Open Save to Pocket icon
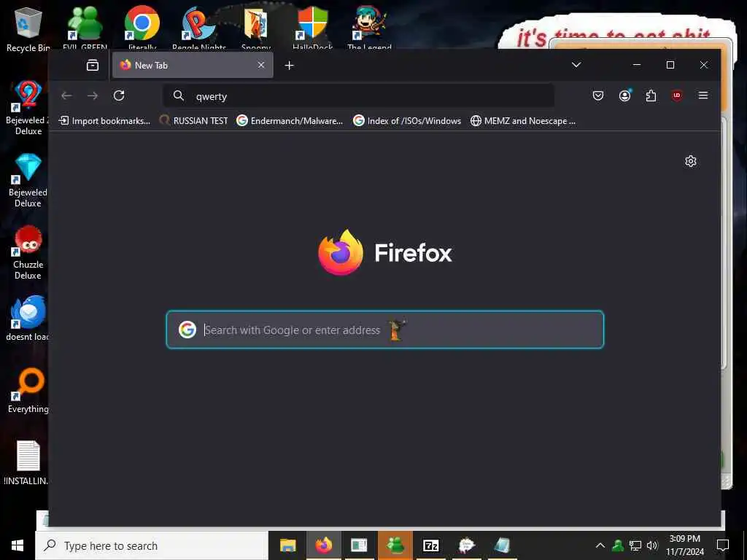The width and height of the screenshot is (747, 560). (x=598, y=96)
